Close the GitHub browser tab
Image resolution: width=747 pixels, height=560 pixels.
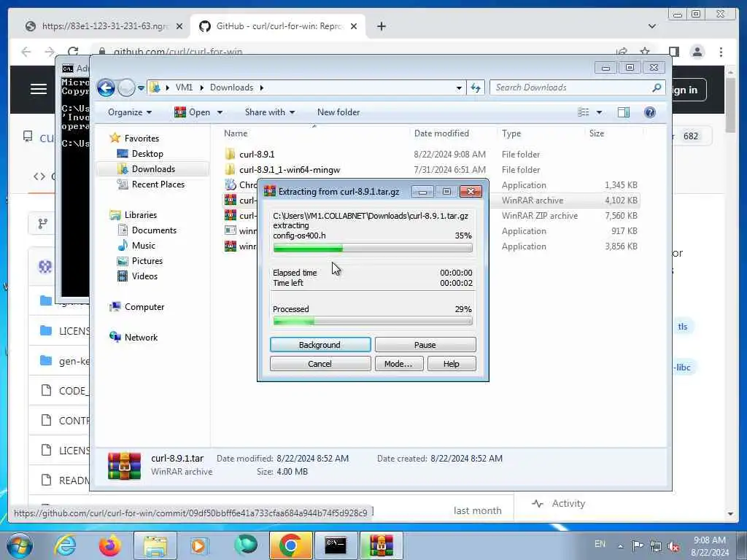click(x=354, y=26)
